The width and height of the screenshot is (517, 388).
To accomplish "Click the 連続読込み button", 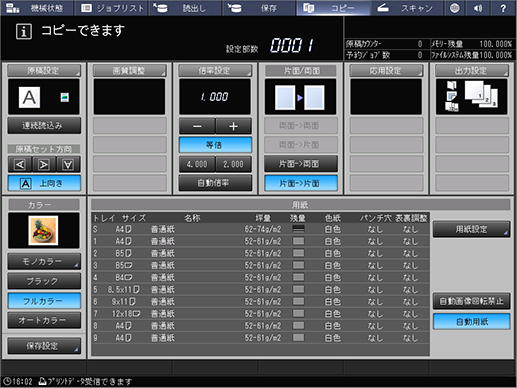I will (x=44, y=126).
